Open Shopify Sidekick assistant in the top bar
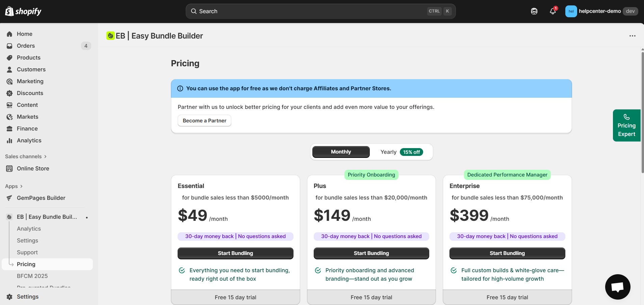 (534, 11)
